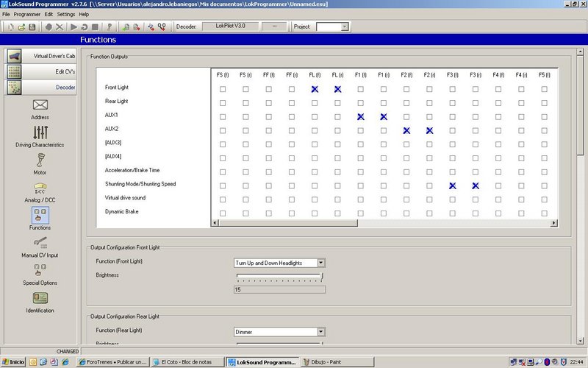Click main panel scroll up arrow
The image size is (588, 368).
pos(580,52)
